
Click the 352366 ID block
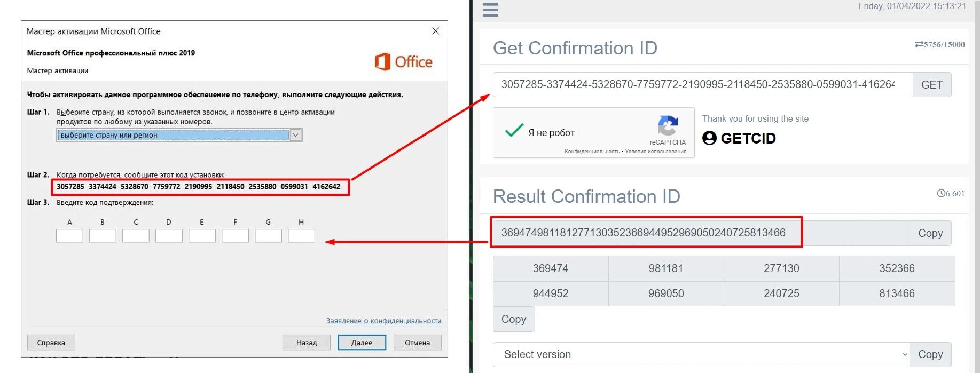point(897,268)
